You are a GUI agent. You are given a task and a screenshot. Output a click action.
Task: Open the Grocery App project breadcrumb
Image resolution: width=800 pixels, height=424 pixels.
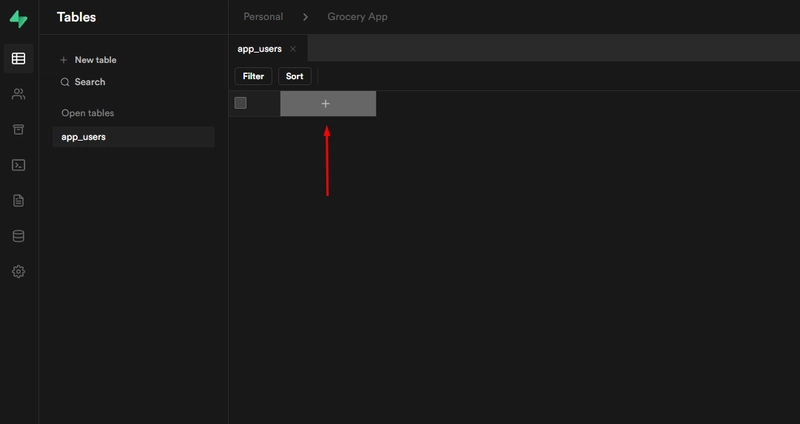point(357,17)
